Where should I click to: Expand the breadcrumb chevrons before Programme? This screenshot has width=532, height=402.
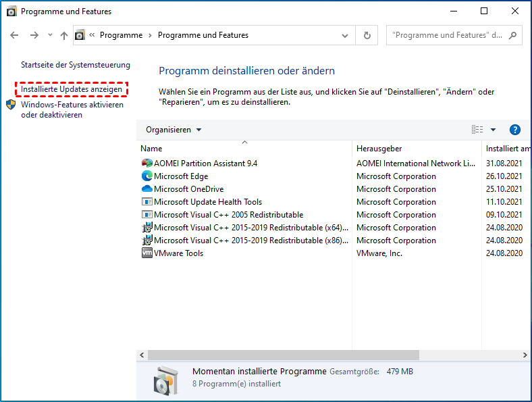point(92,35)
